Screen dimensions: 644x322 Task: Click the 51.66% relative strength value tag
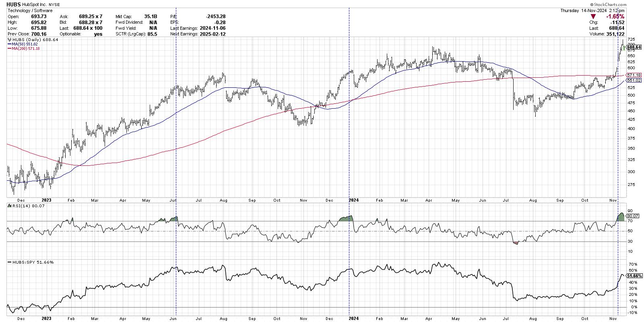(x=634, y=276)
